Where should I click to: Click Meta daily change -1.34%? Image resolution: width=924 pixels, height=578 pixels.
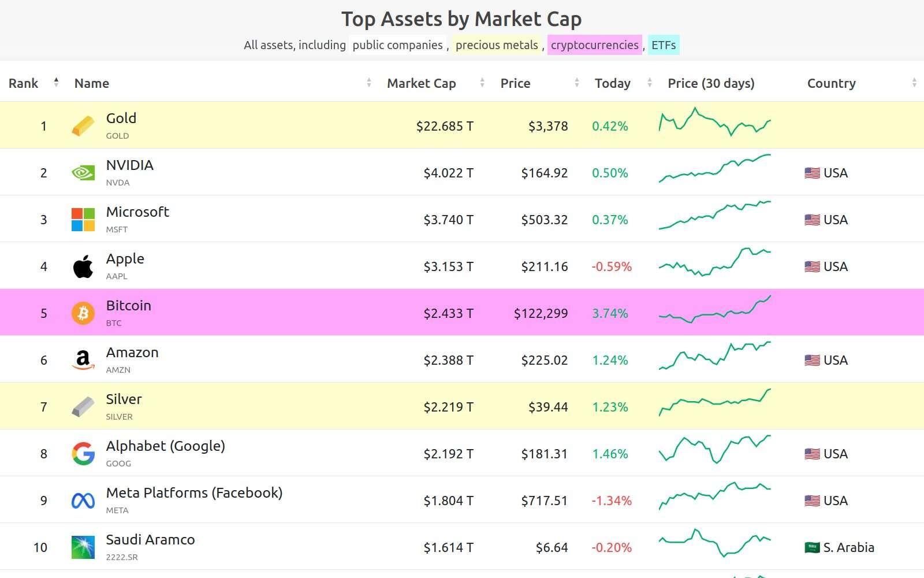click(x=612, y=501)
